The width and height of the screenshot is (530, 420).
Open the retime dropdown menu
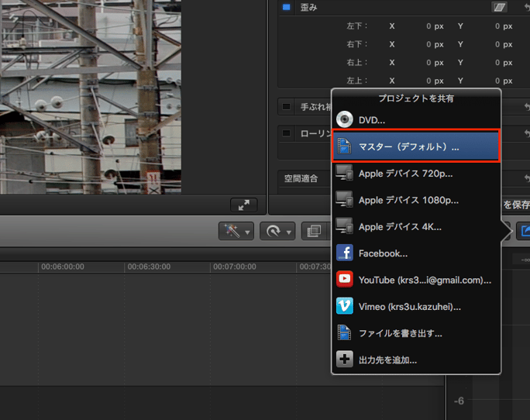click(x=277, y=231)
